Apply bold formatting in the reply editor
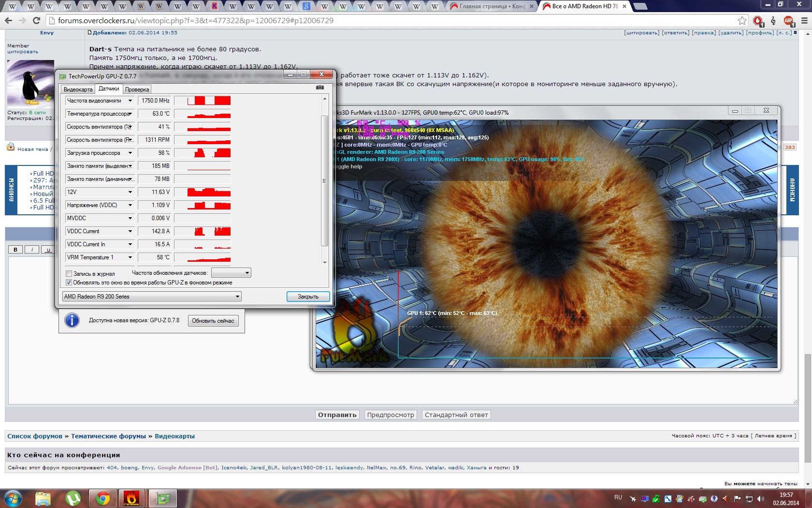This screenshot has height=508, width=812. tap(15, 250)
